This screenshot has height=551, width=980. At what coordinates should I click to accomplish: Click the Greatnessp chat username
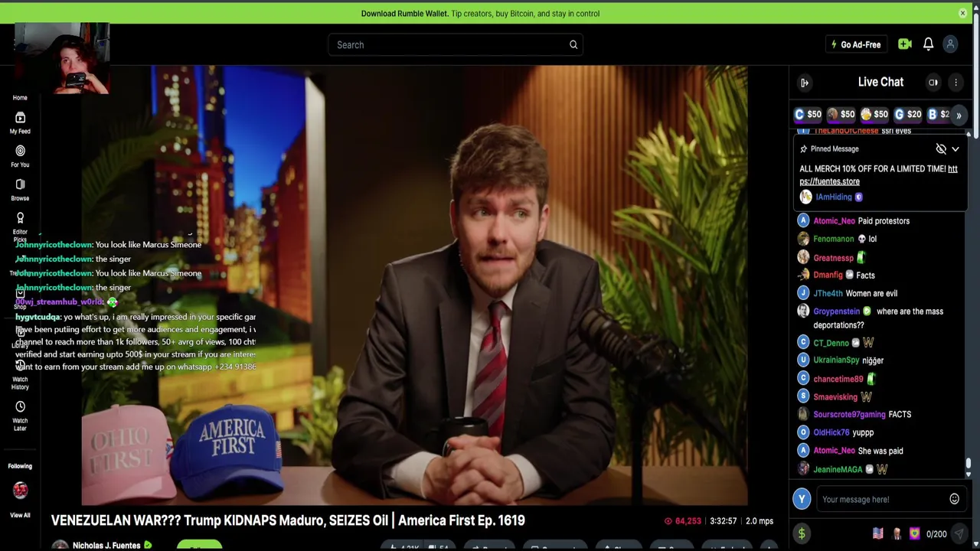point(833,258)
